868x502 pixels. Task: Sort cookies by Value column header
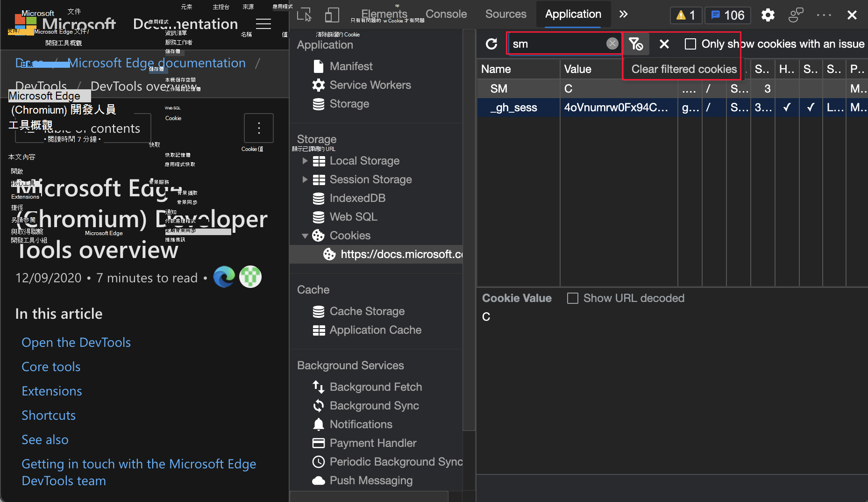[x=619, y=69]
